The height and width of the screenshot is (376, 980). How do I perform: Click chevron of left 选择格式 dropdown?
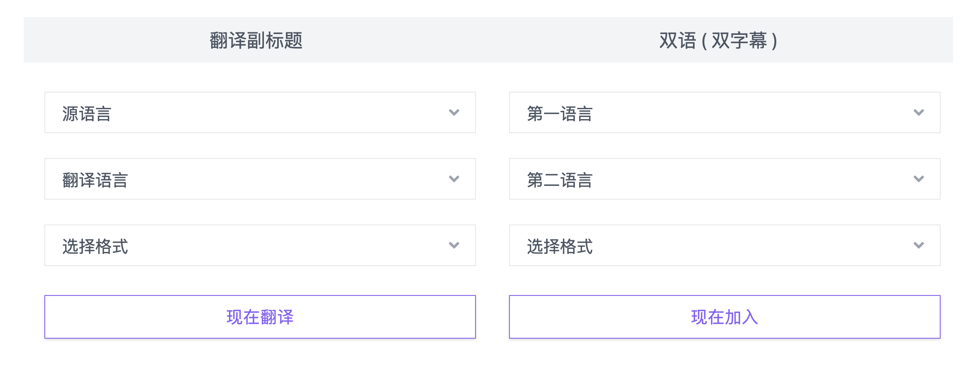454,245
